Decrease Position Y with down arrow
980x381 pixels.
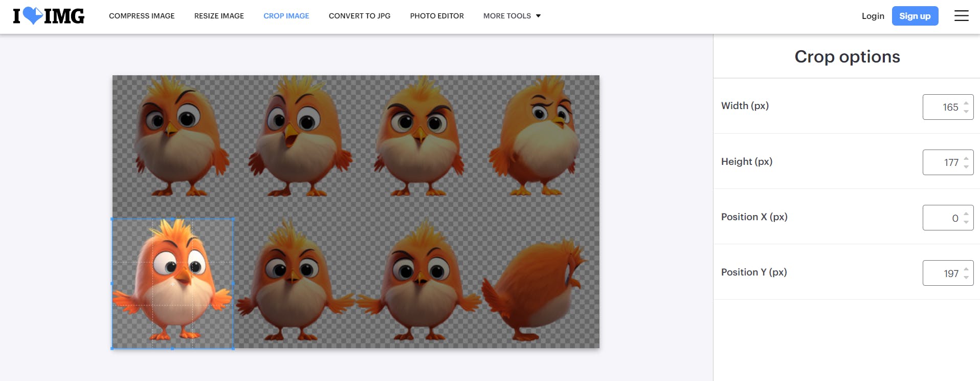click(966, 277)
